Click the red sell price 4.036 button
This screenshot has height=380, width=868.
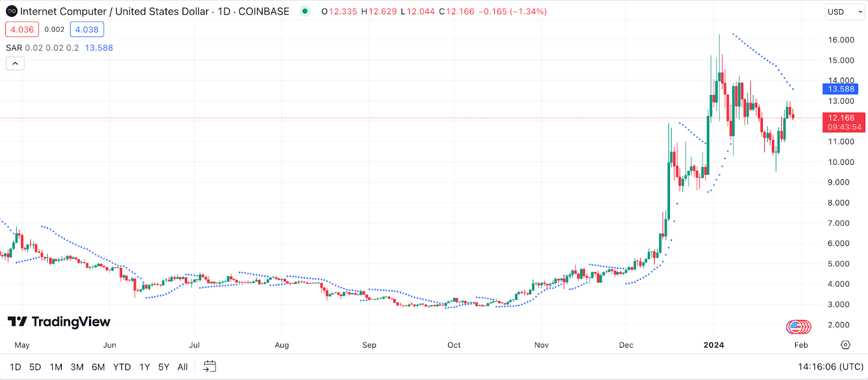tap(22, 30)
